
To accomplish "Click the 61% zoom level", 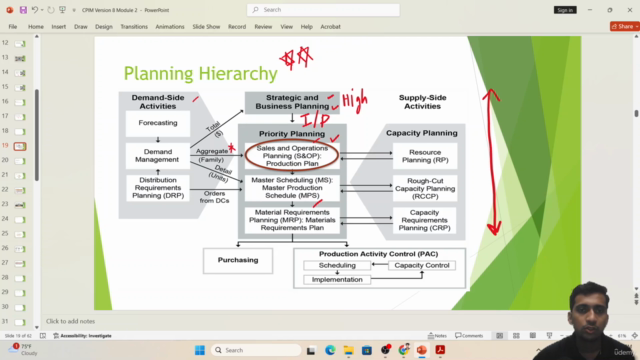I will (x=622, y=336).
